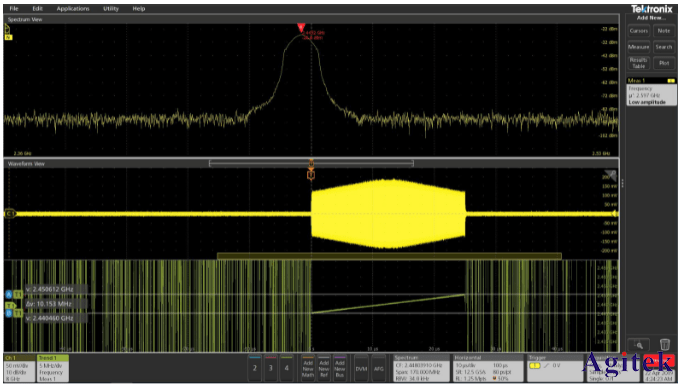Click the zoom overview bar above the waveform
Viewport: 681px width, 387px height.
(311, 163)
